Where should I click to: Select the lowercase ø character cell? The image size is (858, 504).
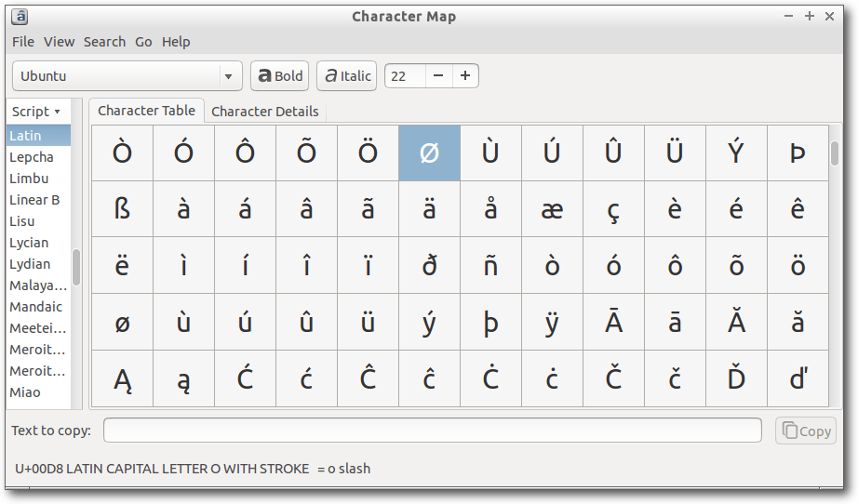pyautogui.click(x=123, y=322)
